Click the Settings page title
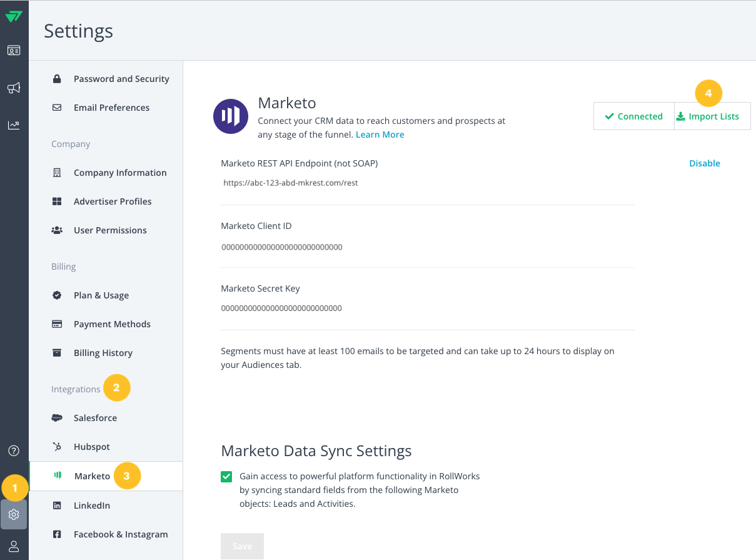756x560 pixels. point(79,31)
